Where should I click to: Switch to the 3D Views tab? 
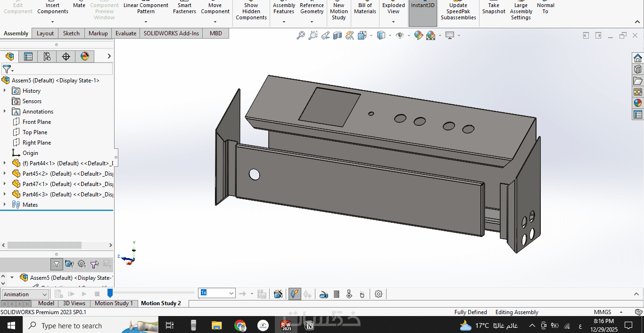pos(74,303)
